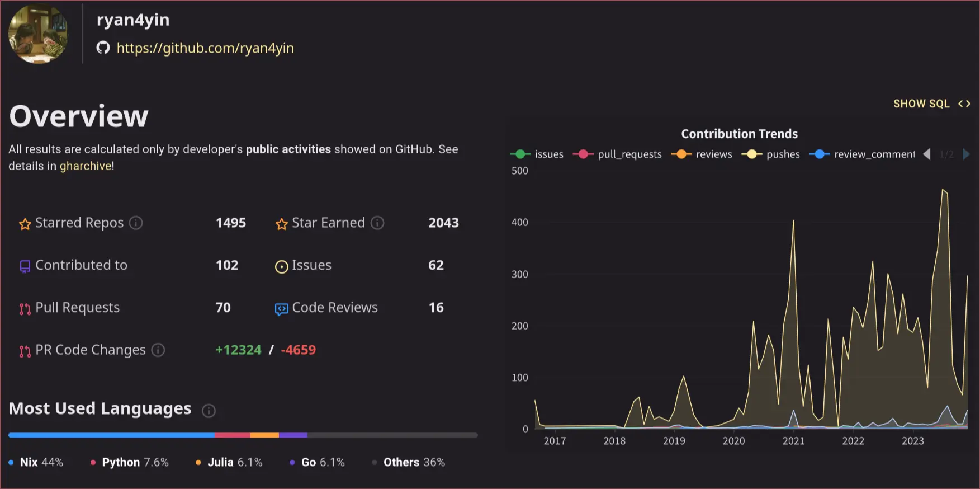Open the gharchive link
Viewport: 980px width, 489px height.
coord(86,166)
